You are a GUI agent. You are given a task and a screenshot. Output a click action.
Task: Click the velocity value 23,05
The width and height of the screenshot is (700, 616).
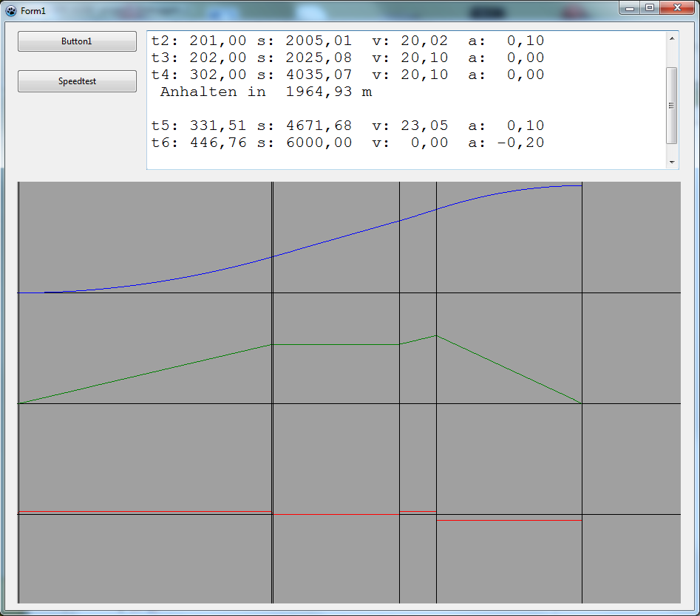[424, 126]
